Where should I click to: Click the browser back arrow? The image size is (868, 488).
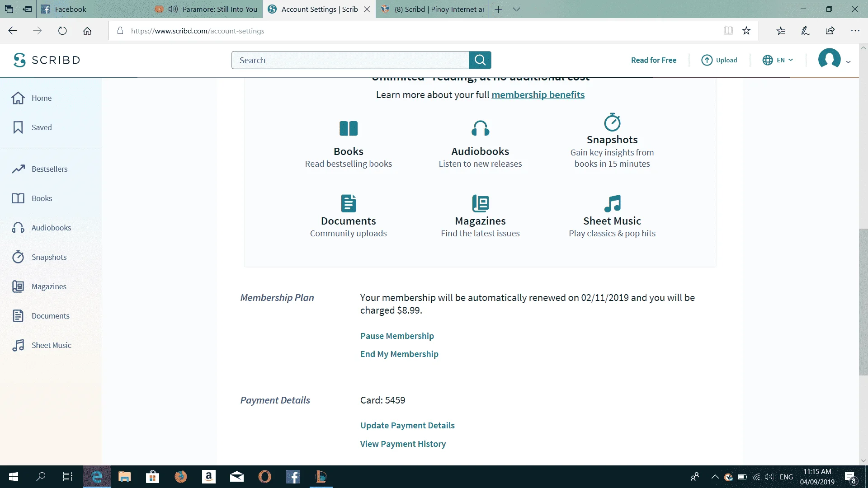click(x=13, y=31)
